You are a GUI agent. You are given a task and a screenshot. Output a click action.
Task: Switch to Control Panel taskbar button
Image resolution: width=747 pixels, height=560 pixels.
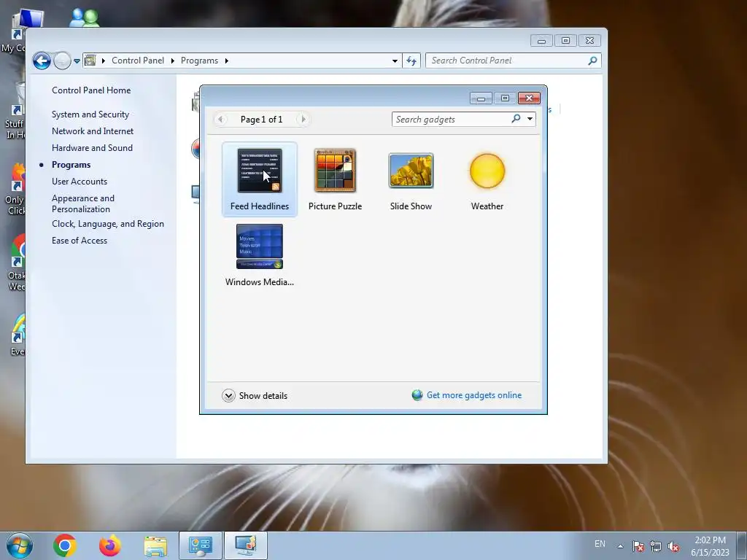pos(200,545)
